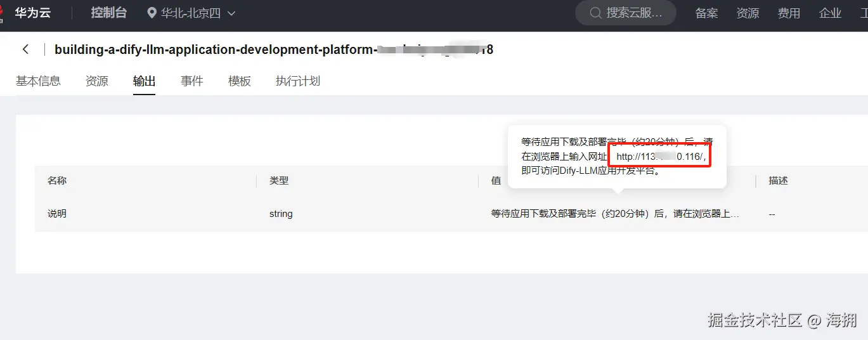This screenshot has height=340, width=868.
Task: Click the -- description cell
Action: [x=772, y=214]
